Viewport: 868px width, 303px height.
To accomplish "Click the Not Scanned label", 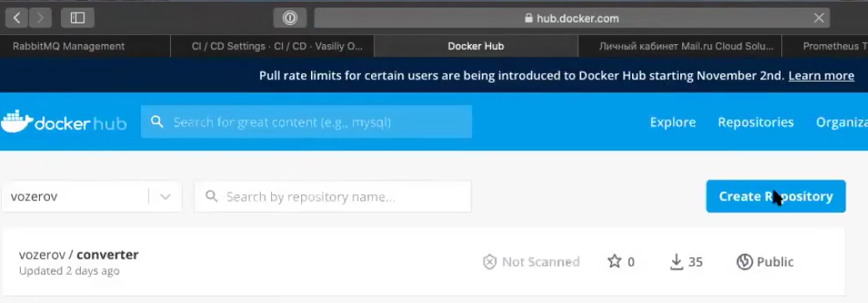I will pyautogui.click(x=540, y=262).
